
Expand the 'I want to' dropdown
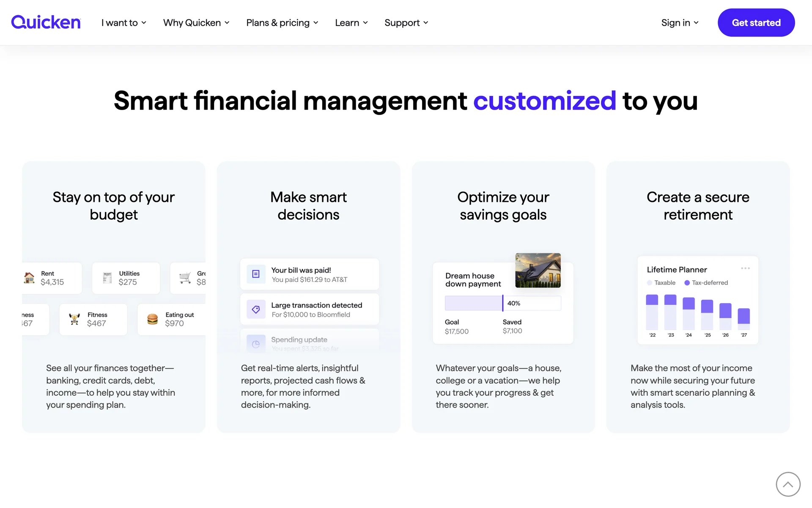tap(123, 23)
